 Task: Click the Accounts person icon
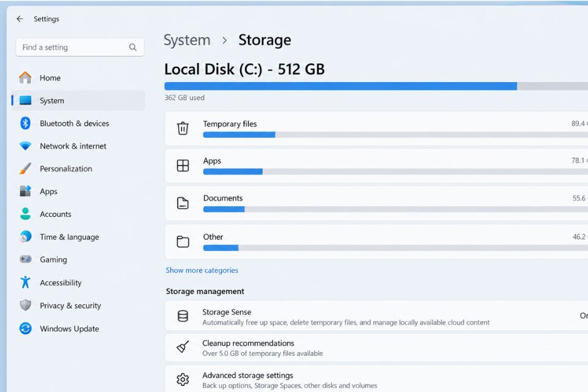25,214
